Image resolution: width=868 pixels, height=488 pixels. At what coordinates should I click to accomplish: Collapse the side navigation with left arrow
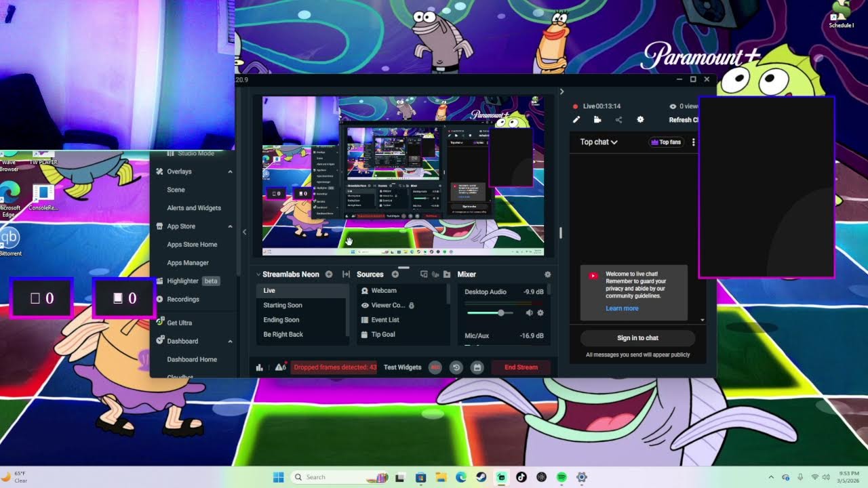(x=244, y=232)
